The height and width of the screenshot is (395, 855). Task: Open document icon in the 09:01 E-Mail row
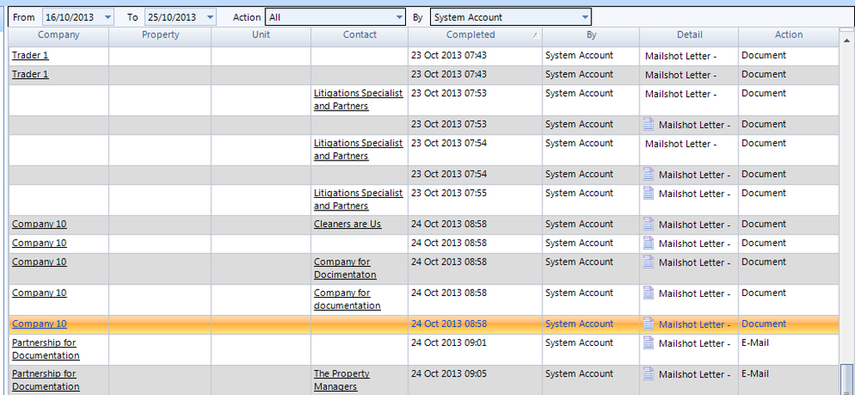point(648,343)
